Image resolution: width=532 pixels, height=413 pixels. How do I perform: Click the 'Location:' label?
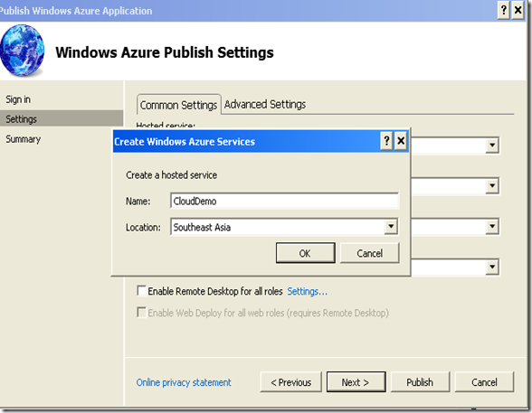(x=143, y=227)
